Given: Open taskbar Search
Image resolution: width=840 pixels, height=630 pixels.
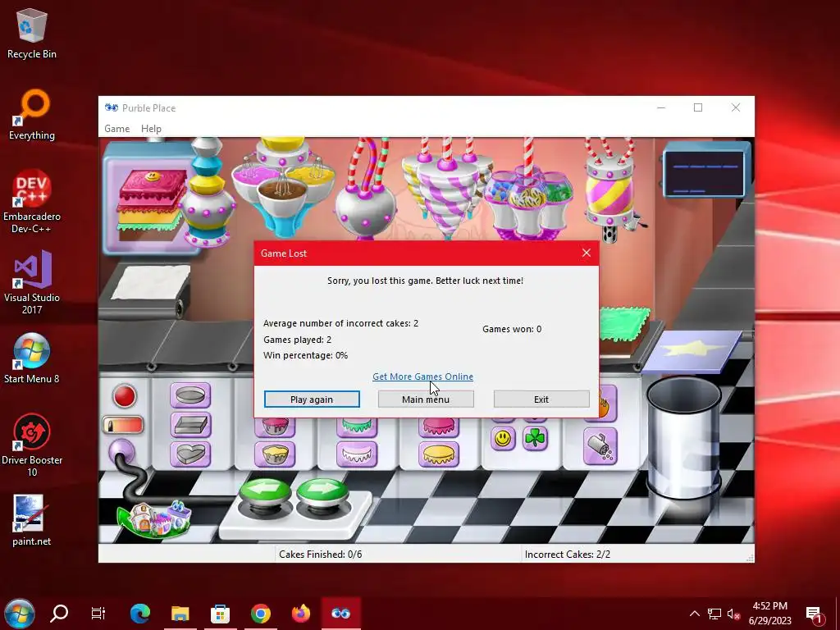Looking at the screenshot, I should pos(59,614).
